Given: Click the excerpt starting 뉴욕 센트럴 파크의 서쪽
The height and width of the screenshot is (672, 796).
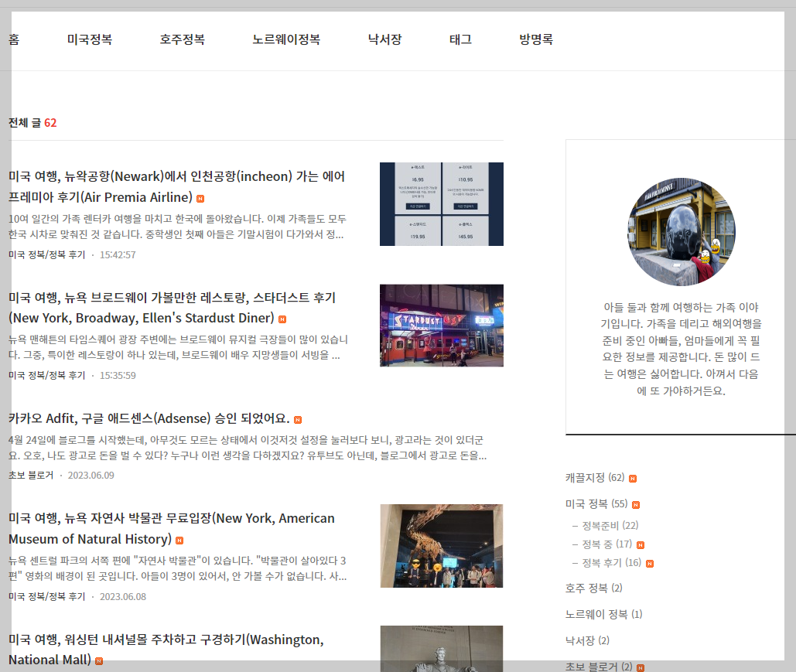Looking at the screenshot, I should [x=178, y=568].
